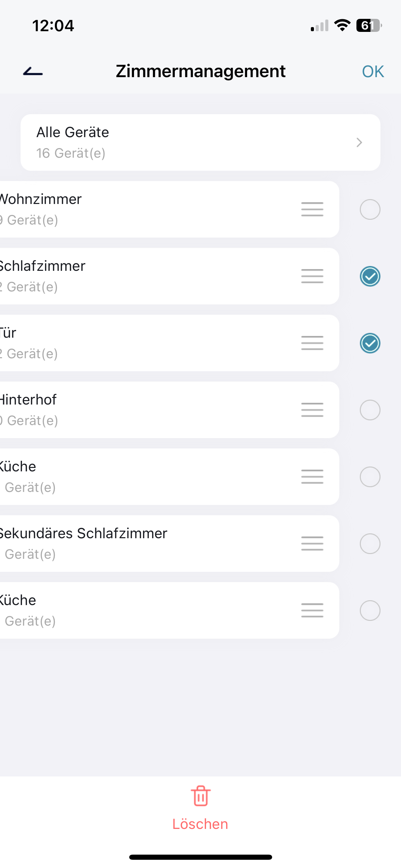Tap the Wi-Fi status icon

click(x=342, y=25)
